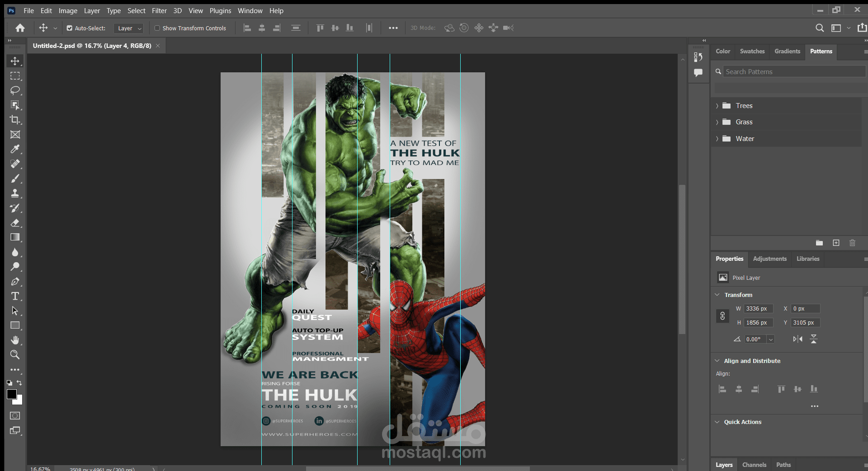Create a new pattern
This screenshot has width=868, height=471.
tap(836, 243)
